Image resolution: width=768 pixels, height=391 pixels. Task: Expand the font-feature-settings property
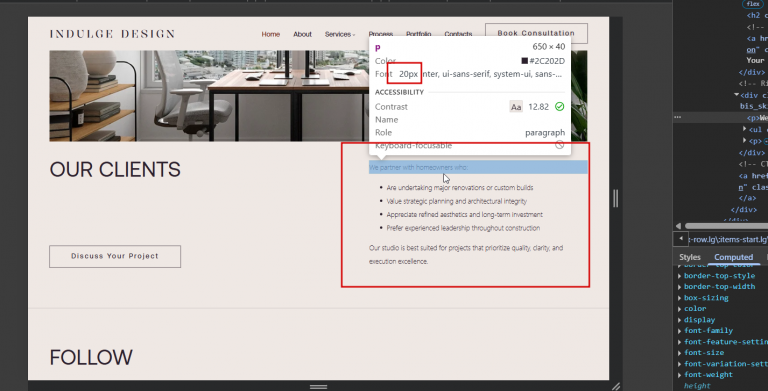[680, 342]
